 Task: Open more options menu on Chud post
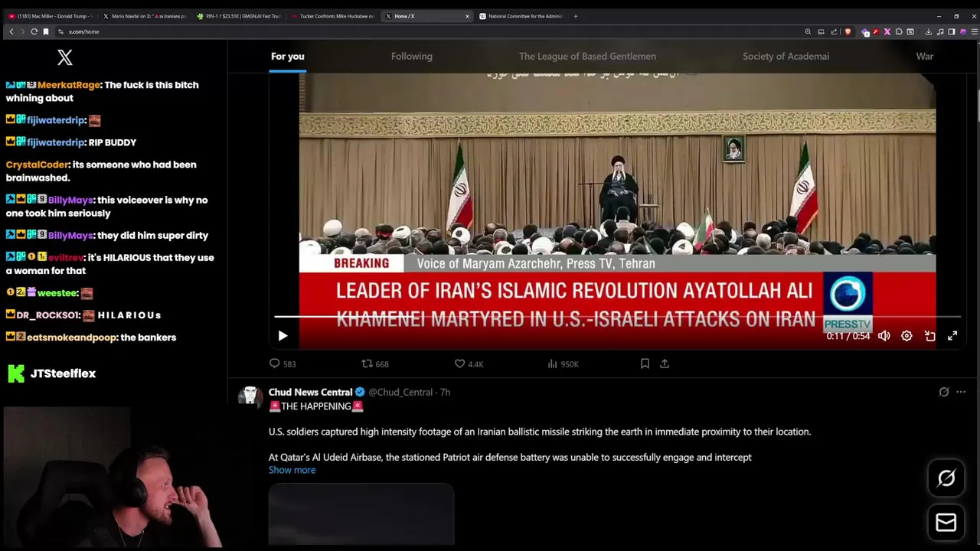click(961, 392)
